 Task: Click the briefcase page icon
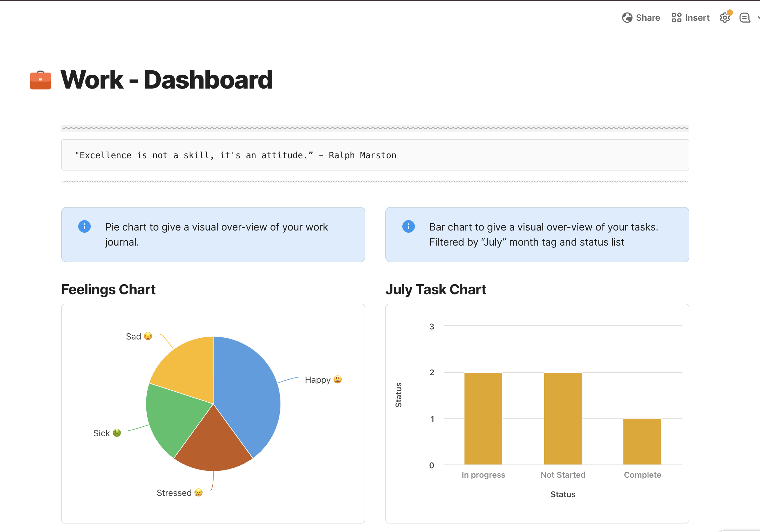(41, 80)
